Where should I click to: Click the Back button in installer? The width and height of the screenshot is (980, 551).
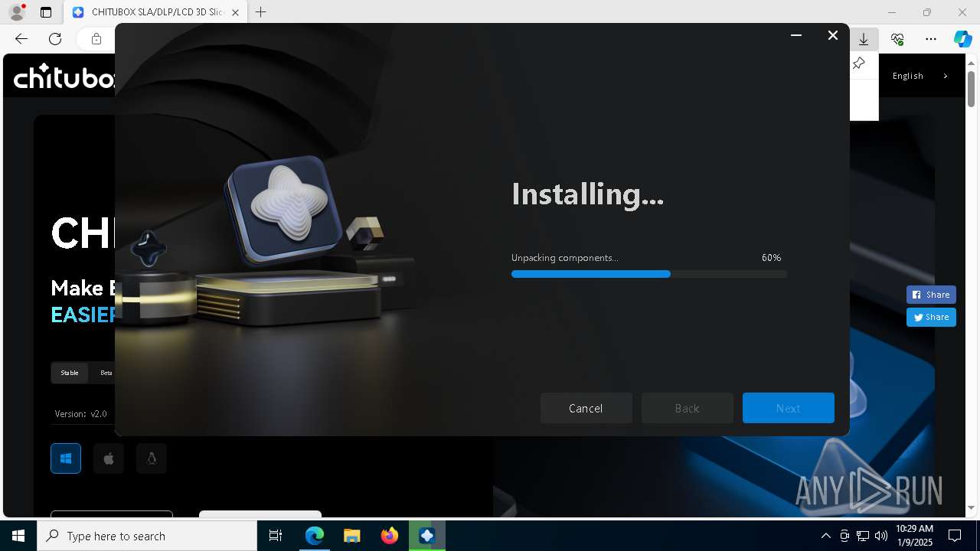tap(687, 408)
